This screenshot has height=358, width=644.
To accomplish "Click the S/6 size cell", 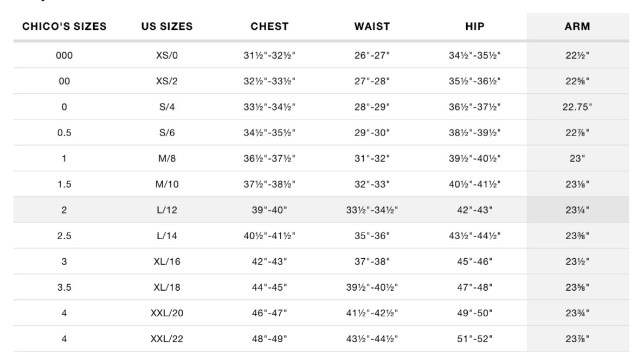I will coord(167,133).
